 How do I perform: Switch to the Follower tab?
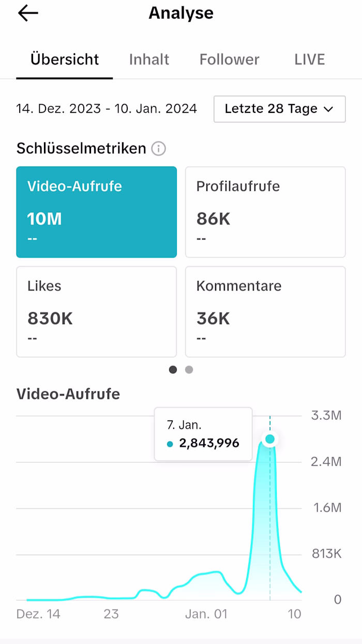pos(229,59)
